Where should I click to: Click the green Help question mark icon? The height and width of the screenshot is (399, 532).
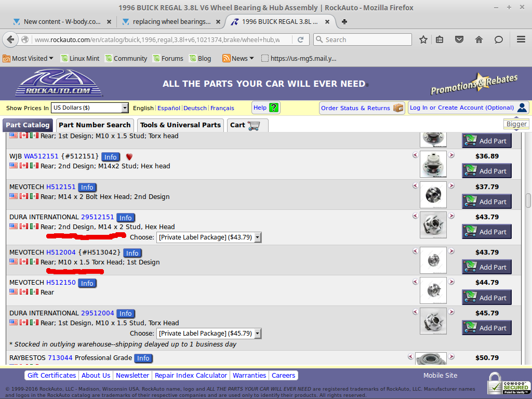coord(273,108)
